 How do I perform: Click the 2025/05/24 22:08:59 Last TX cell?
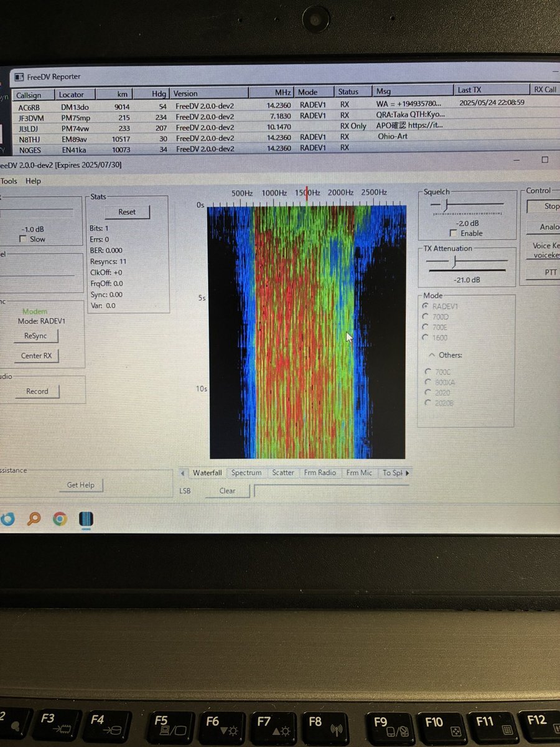coord(492,103)
